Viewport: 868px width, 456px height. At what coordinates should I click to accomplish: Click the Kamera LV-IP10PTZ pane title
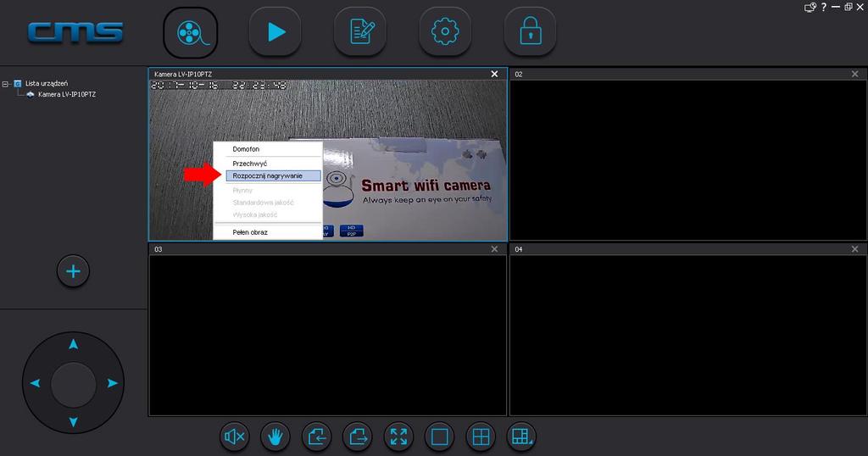[183, 74]
